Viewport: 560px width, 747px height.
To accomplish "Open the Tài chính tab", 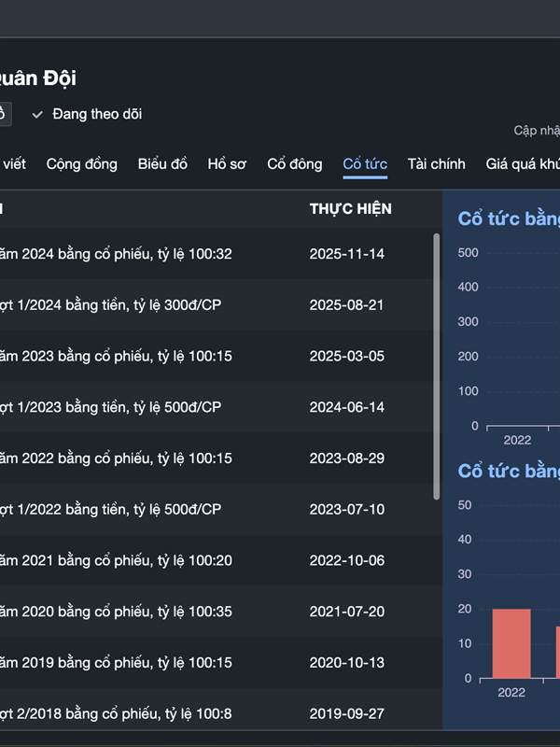I will tap(436, 164).
